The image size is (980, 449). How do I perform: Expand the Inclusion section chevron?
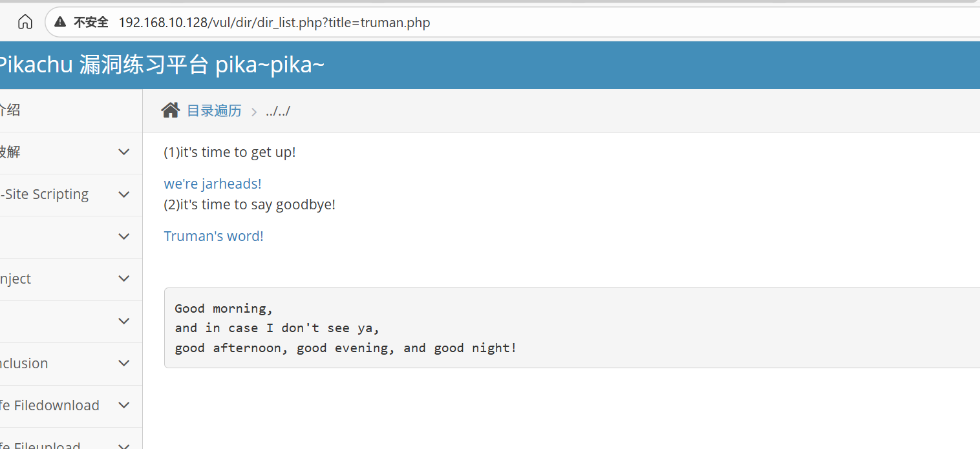(x=124, y=363)
